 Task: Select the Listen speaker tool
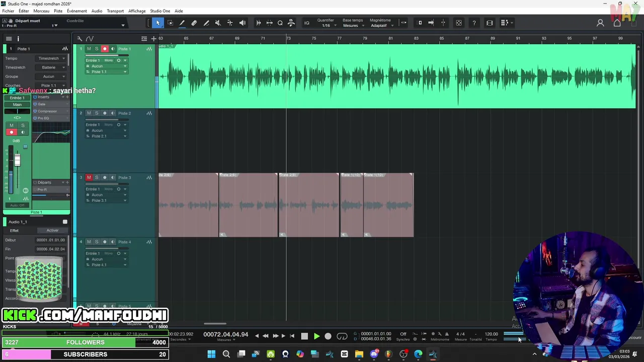click(243, 23)
